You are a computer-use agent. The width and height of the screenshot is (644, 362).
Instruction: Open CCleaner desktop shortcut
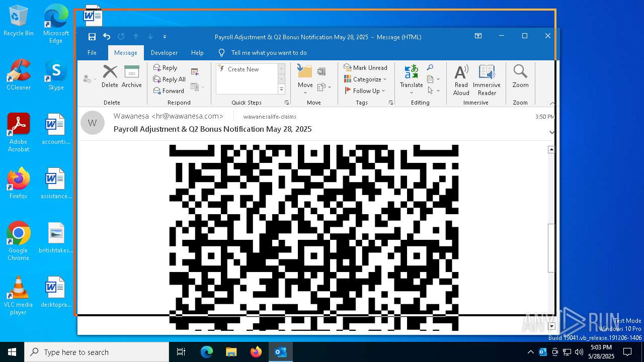pyautogui.click(x=18, y=75)
